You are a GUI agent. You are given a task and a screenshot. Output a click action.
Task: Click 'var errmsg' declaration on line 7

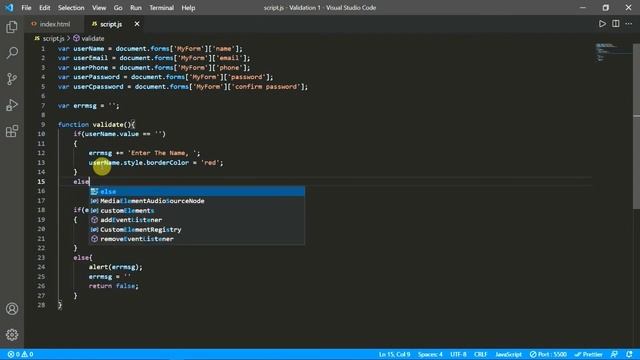click(x=77, y=106)
